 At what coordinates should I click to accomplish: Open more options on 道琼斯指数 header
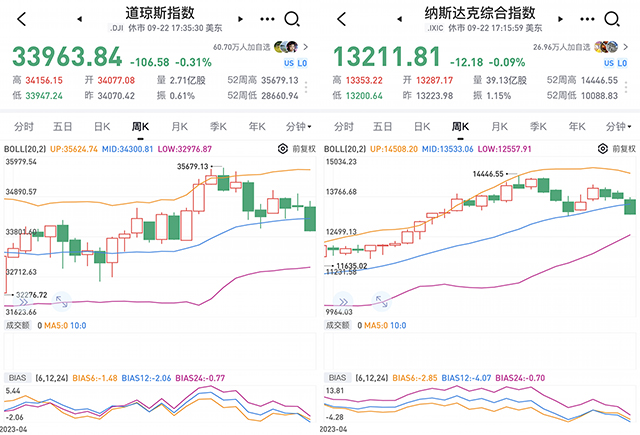267,19
